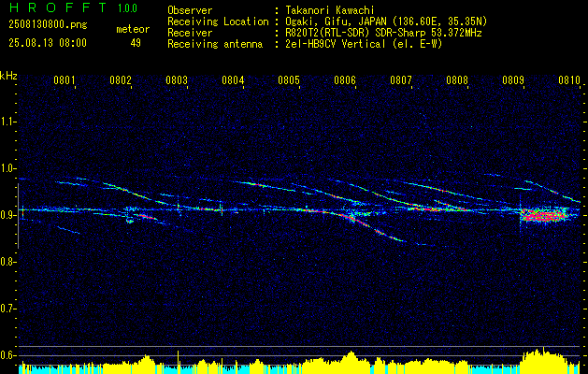The height and width of the screenshot is (374, 588).
Task: Select the 2el-HB9CV Vertical antenna text
Action: click(364, 44)
